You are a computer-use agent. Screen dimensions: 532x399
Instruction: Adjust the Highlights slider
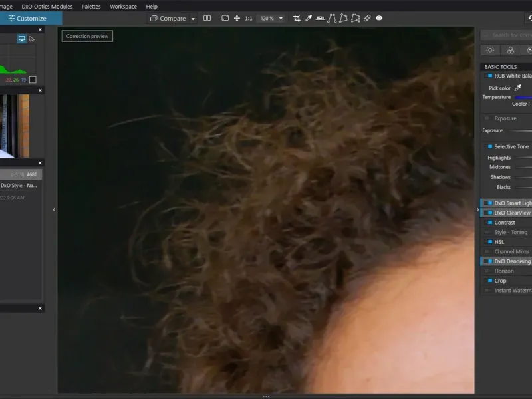[x=523, y=158]
